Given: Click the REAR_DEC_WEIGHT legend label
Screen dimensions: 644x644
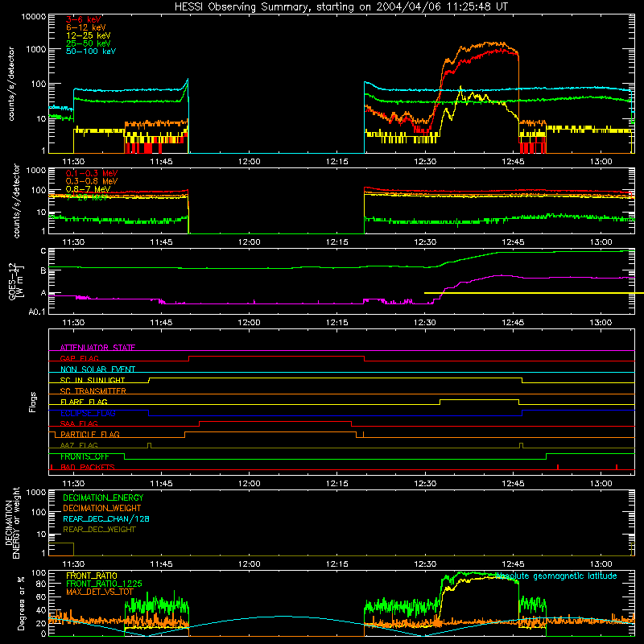Looking at the screenshot, I should click(99, 530).
